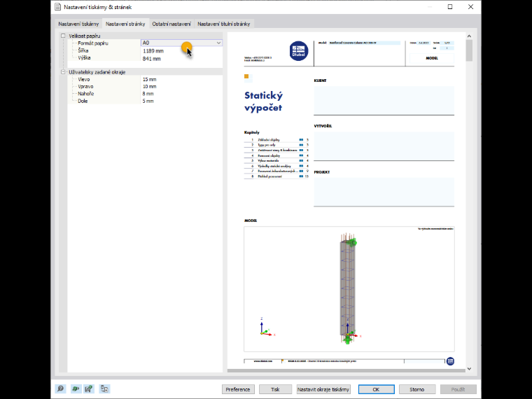Click the 'Kapitoly' heading in preview
This screenshot has width=532, height=399.
pyautogui.click(x=252, y=132)
